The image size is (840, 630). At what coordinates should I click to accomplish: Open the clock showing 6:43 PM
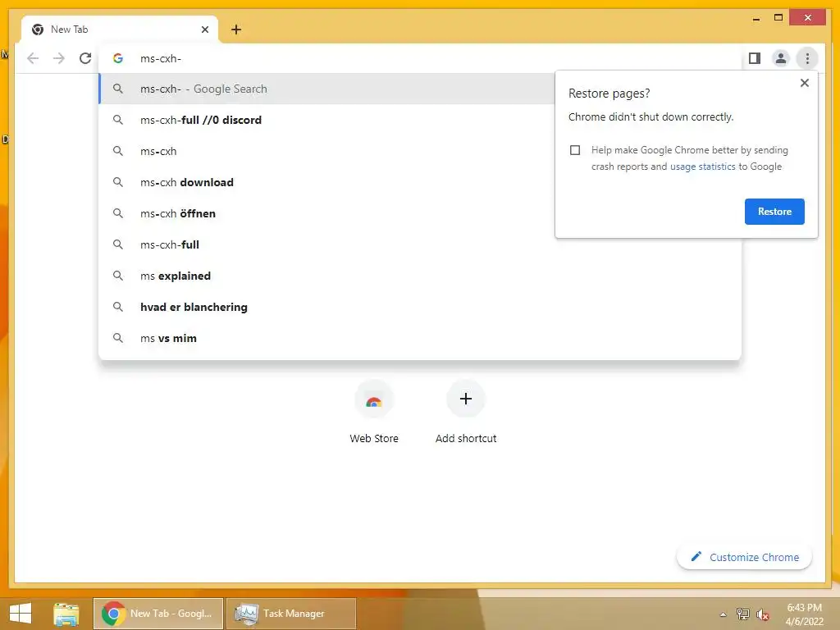pyautogui.click(x=804, y=614)
